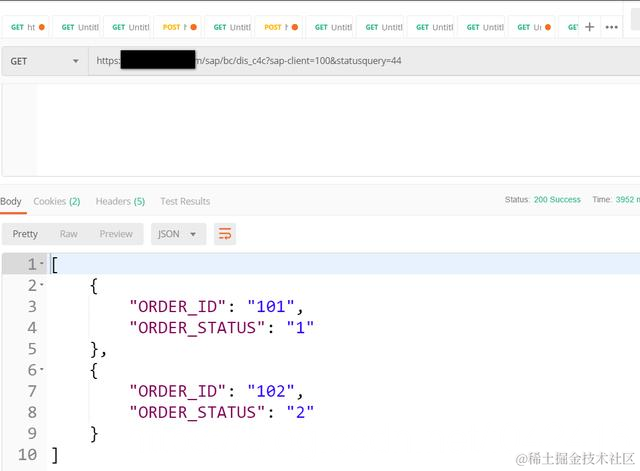Click the "101" order ID value
Viewport: 640px width, 471px height.
coord(271,307)
